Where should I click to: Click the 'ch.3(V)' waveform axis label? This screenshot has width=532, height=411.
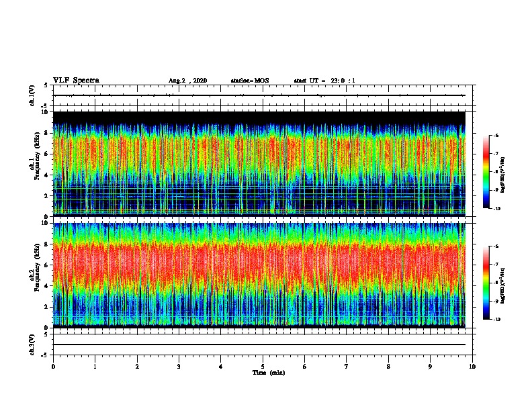coord(32,345)
